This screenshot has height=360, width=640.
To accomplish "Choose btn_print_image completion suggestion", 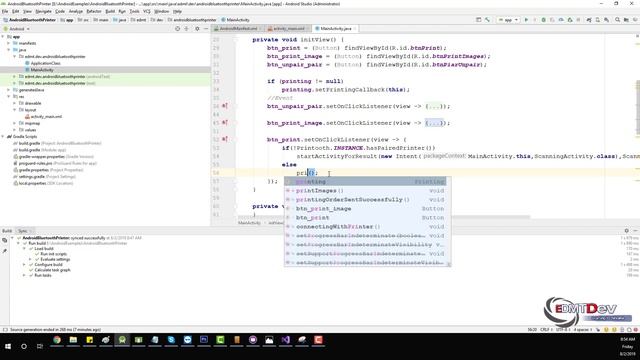I will (x=365, y=209).
